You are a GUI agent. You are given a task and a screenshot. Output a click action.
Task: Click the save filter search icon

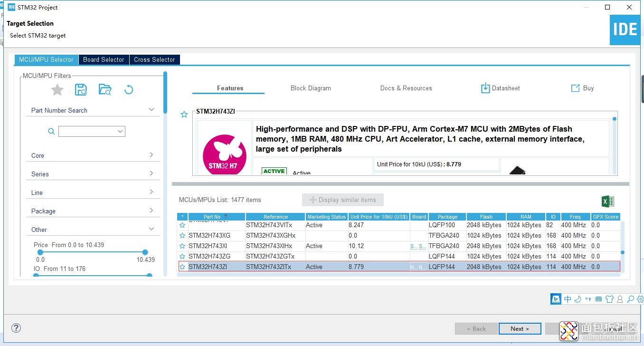click(81, 90)
